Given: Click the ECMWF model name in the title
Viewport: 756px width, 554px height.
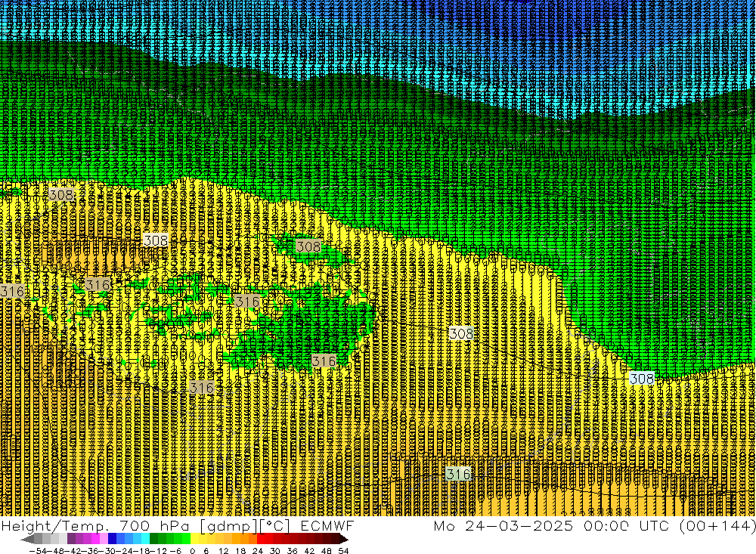Looking at the screenshot, I should pyautogui.click(x=327, y=525).
